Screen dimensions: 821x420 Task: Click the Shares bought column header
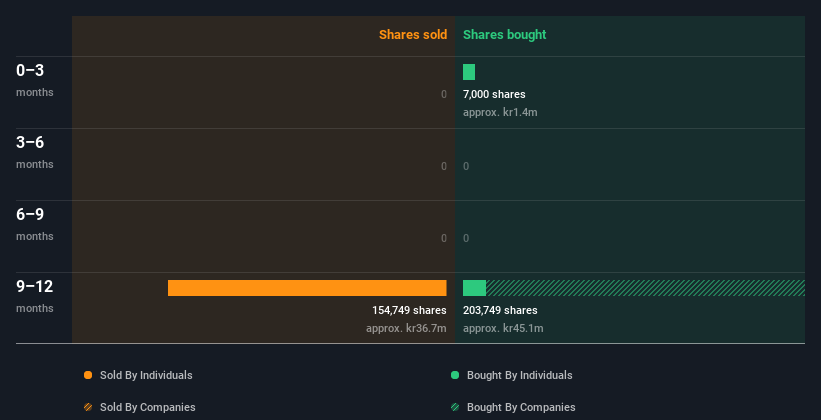tap(504, 35)
